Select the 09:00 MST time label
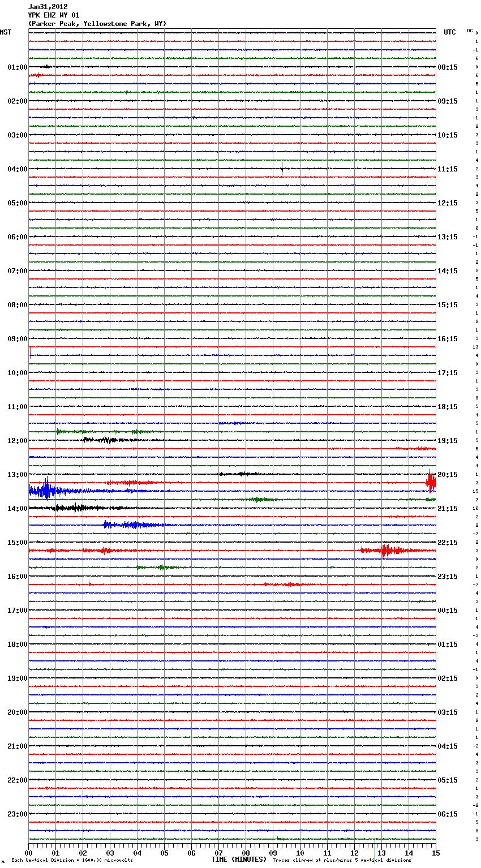 (18, 339)
